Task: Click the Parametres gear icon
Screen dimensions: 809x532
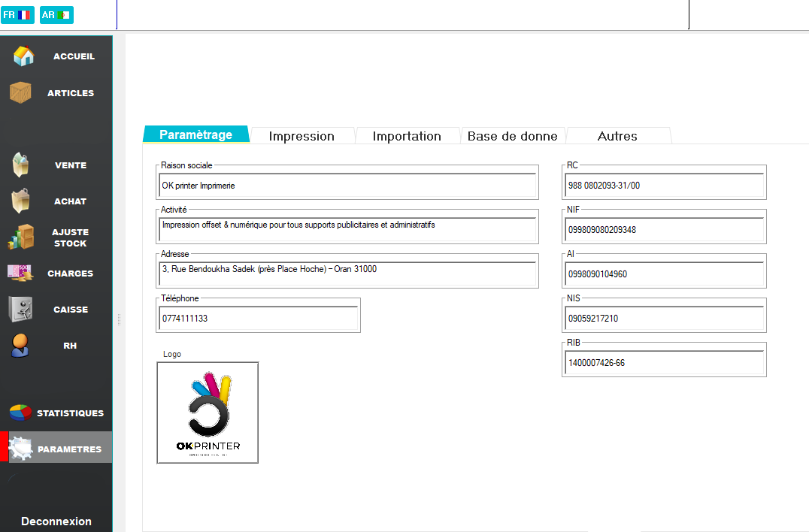Action: point(22,449)
